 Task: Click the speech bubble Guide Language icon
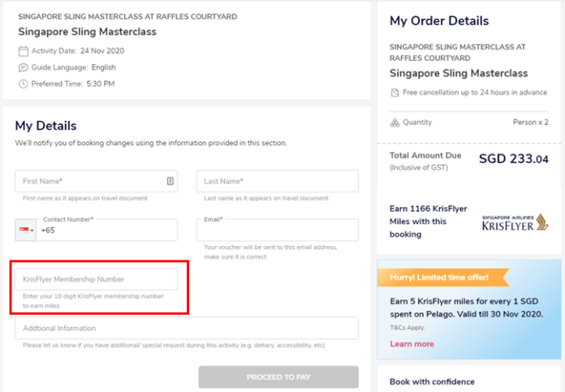(23, 67)
